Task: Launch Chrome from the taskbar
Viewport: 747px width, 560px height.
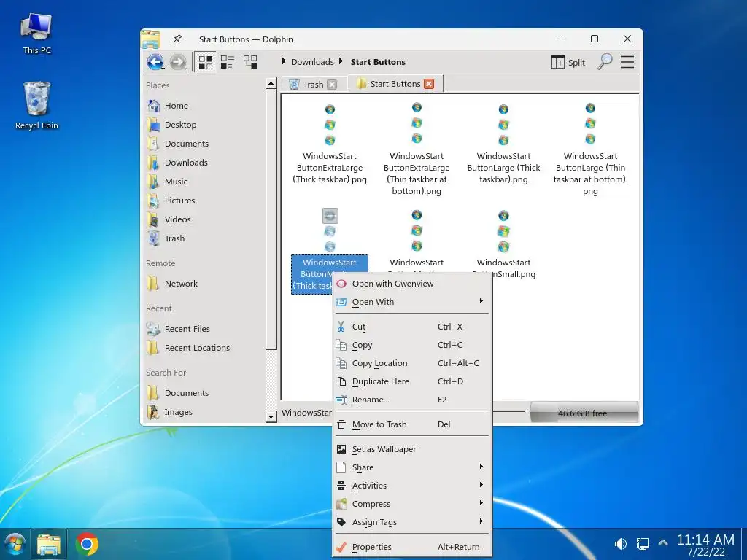Action: click(87, 544)
